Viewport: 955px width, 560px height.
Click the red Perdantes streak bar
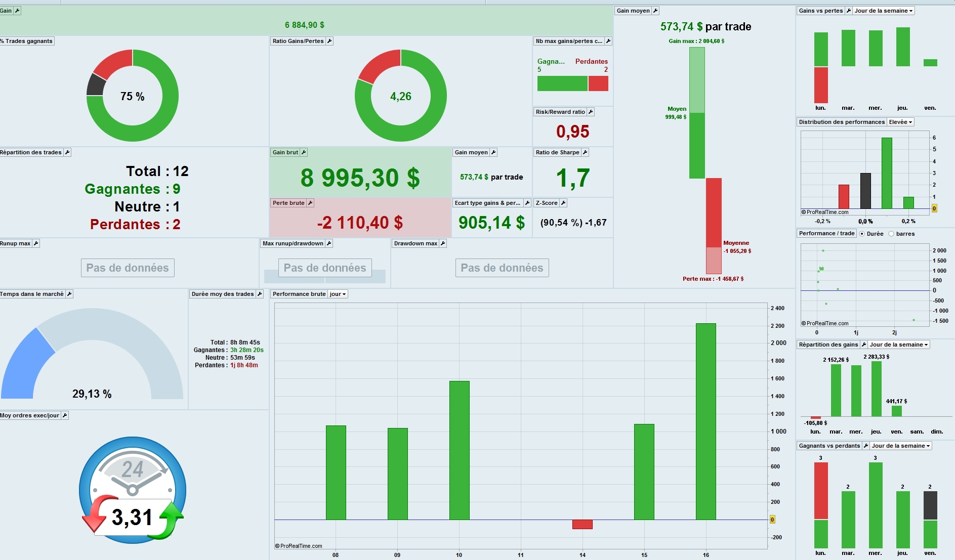coord(598,83)
